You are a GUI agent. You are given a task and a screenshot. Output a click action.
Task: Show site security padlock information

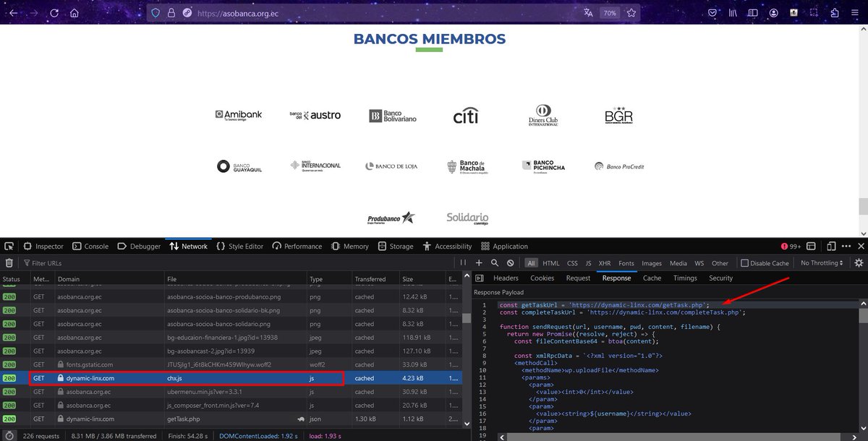(171, 13)
